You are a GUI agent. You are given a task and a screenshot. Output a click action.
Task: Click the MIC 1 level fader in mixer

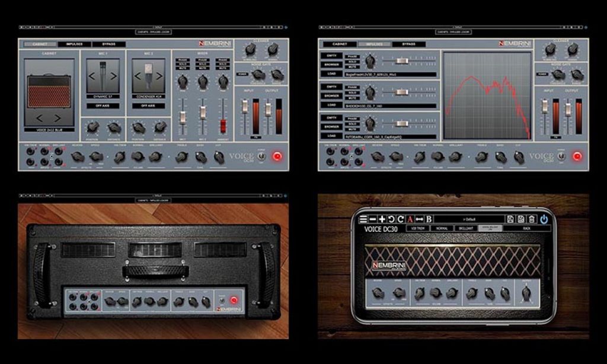tap(183, 117)
